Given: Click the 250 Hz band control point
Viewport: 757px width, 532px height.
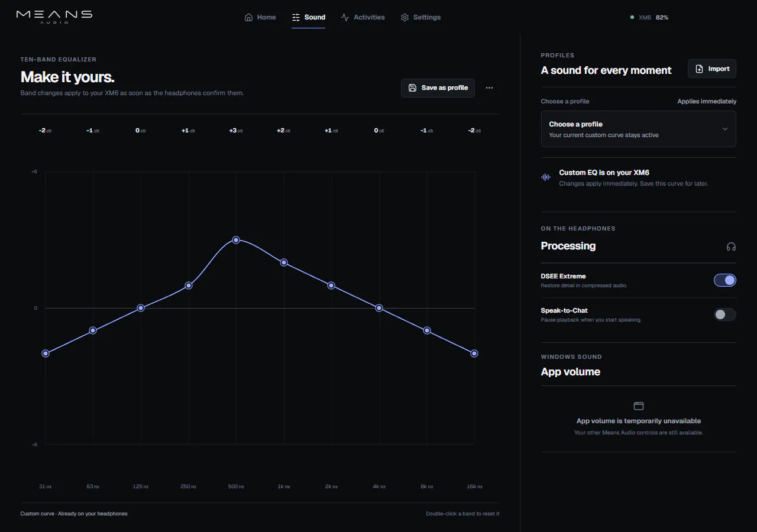Looking at the screenshot, I should (x=189, y=286).
